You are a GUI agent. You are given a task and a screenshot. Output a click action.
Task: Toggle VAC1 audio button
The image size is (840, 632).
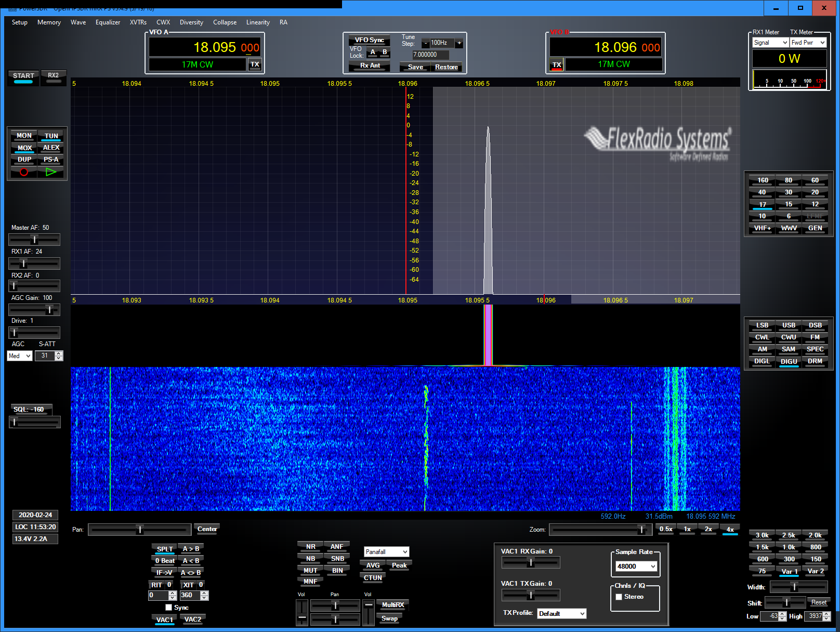coord(165,620)
